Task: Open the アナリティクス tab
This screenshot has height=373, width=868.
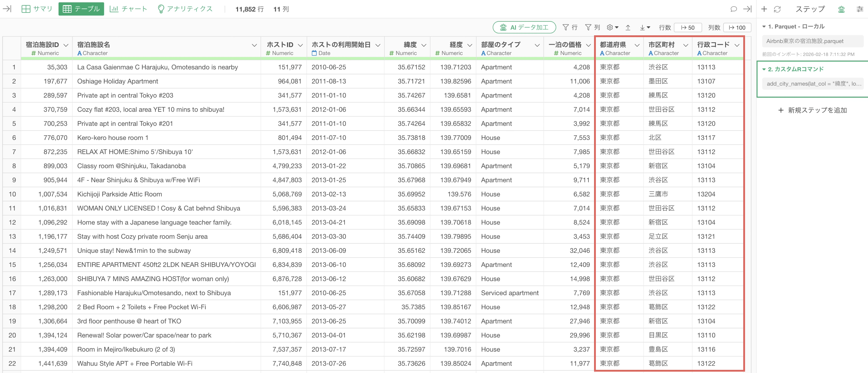Action: pyautogui.click(x=185, y=9)
